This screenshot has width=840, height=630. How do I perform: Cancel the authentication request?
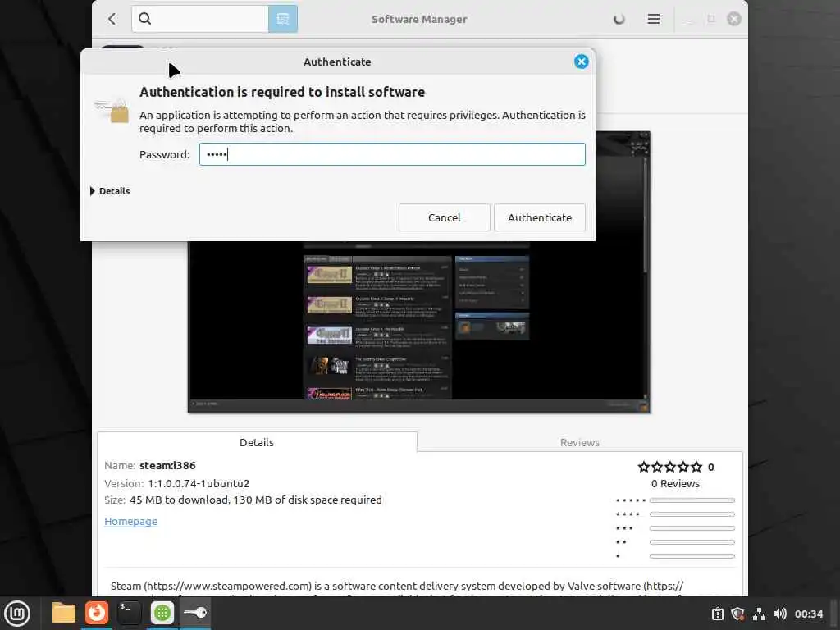coord(444,217)
